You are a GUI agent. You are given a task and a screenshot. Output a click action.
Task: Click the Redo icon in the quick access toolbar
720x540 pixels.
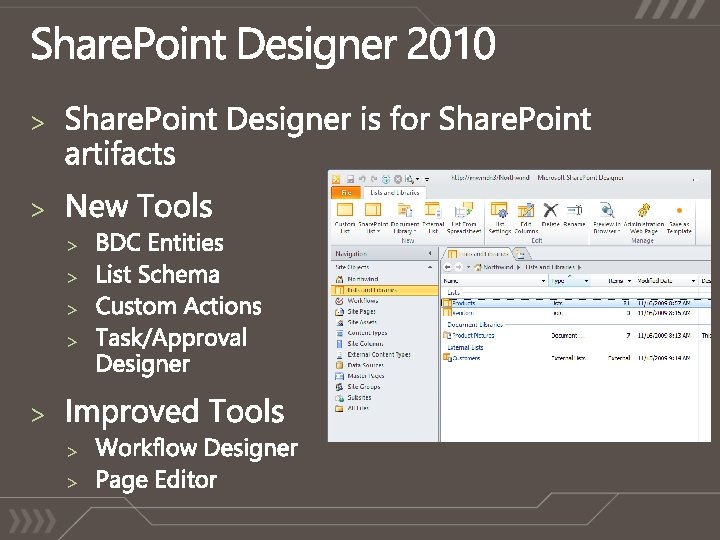tap(374, 179)
